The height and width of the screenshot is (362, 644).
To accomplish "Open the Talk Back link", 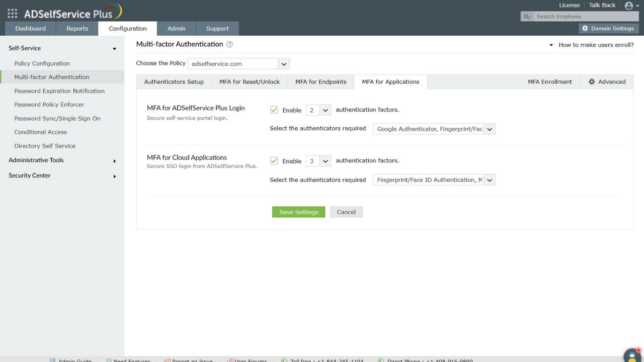I will [x=602, y=5].
